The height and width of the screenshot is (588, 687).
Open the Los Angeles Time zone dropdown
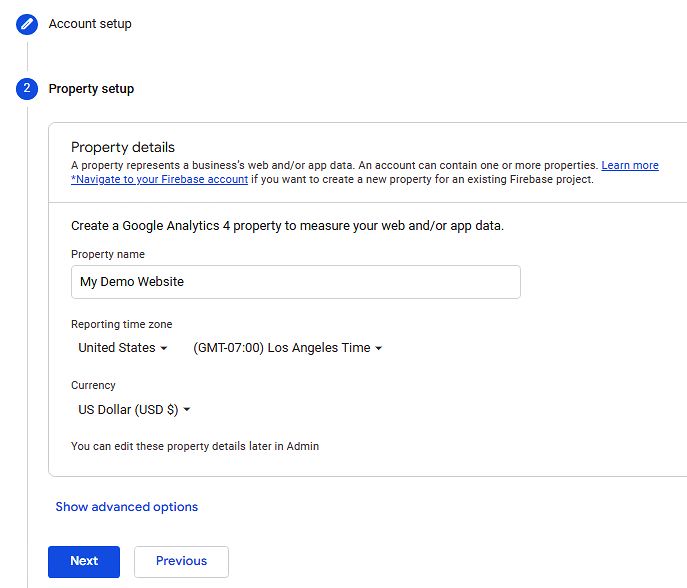pyautogui.click(x=287, y=348)
